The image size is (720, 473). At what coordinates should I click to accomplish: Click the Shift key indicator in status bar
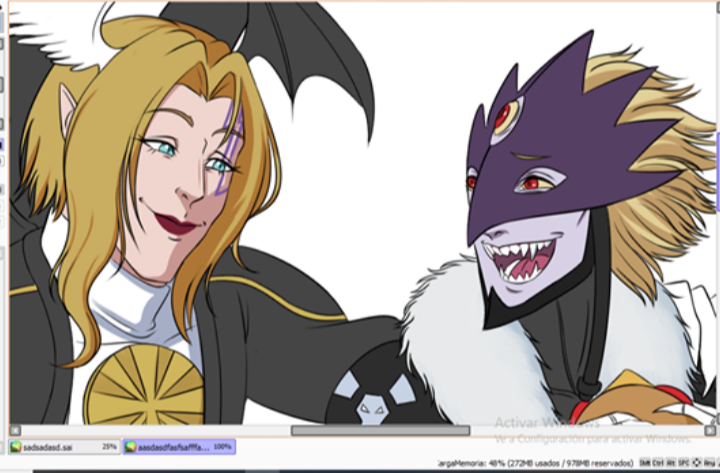(645, 462)
